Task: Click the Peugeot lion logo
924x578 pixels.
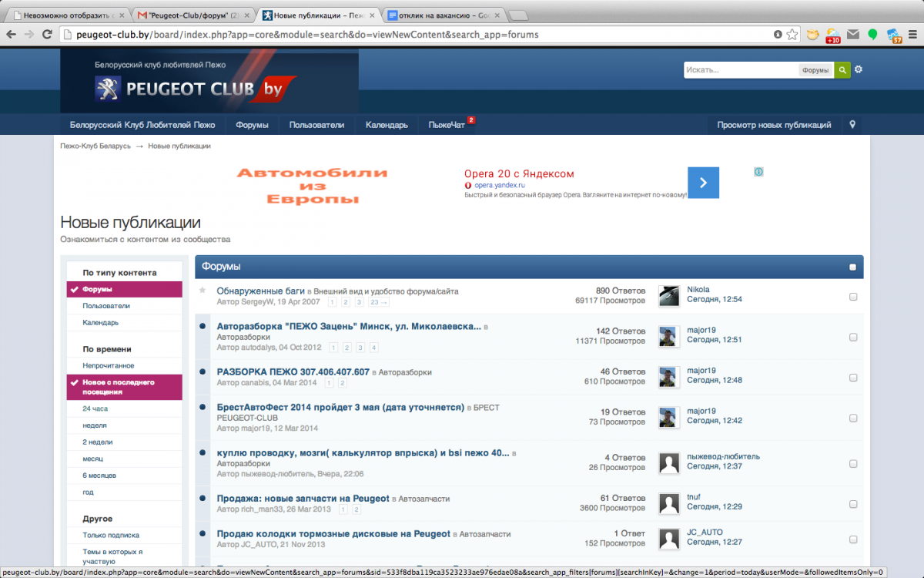Action: click(108, 89)
